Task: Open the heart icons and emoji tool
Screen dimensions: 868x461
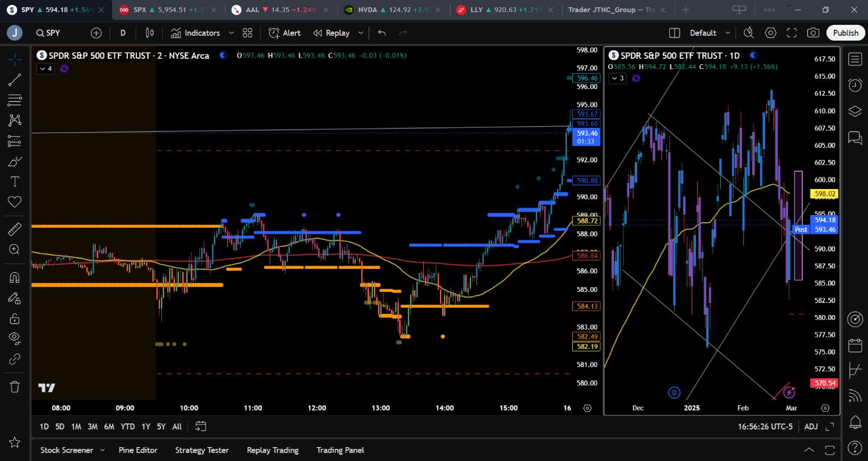Action: tap(15, 202)
